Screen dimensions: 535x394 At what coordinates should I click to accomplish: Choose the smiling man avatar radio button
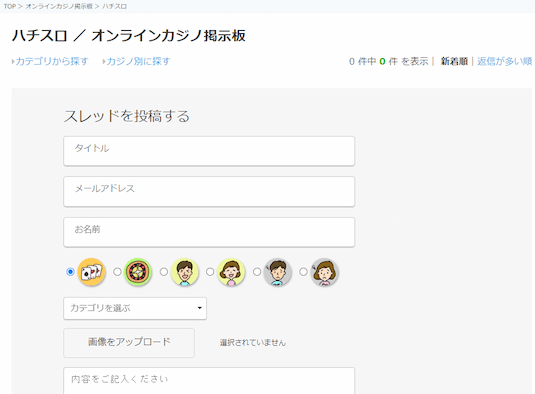coord(164,272)
